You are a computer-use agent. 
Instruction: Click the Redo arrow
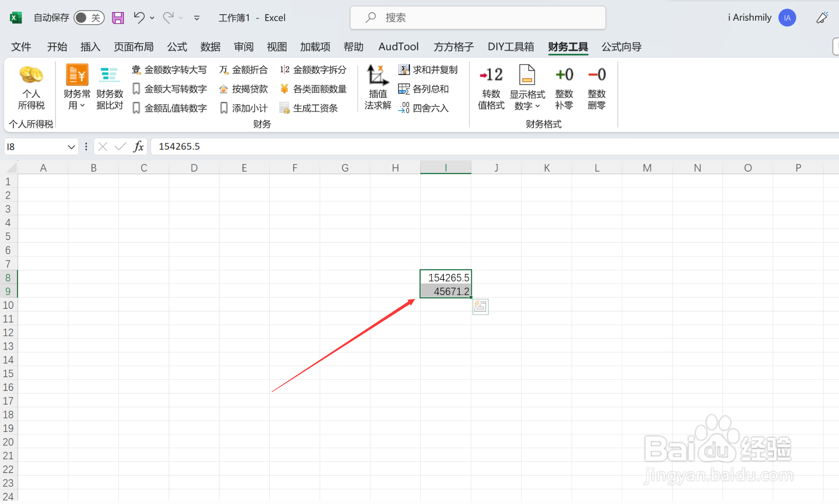click(x=168, y=18)
